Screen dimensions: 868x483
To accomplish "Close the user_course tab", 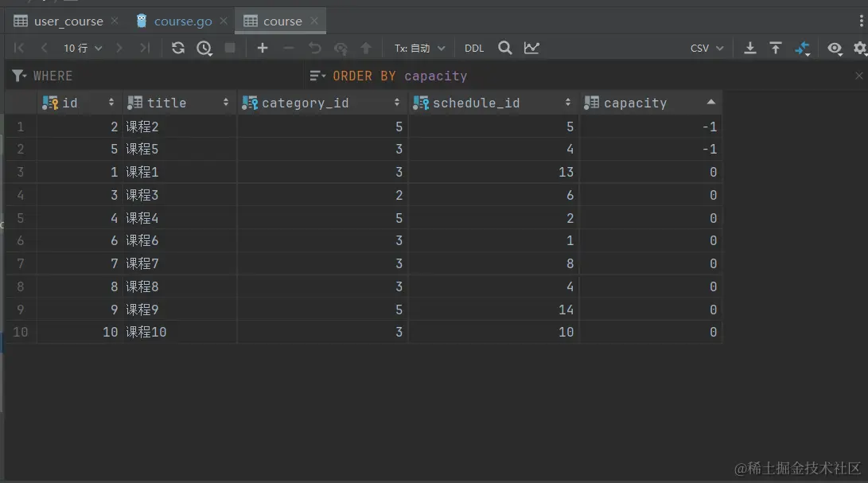I will point(115,21).
